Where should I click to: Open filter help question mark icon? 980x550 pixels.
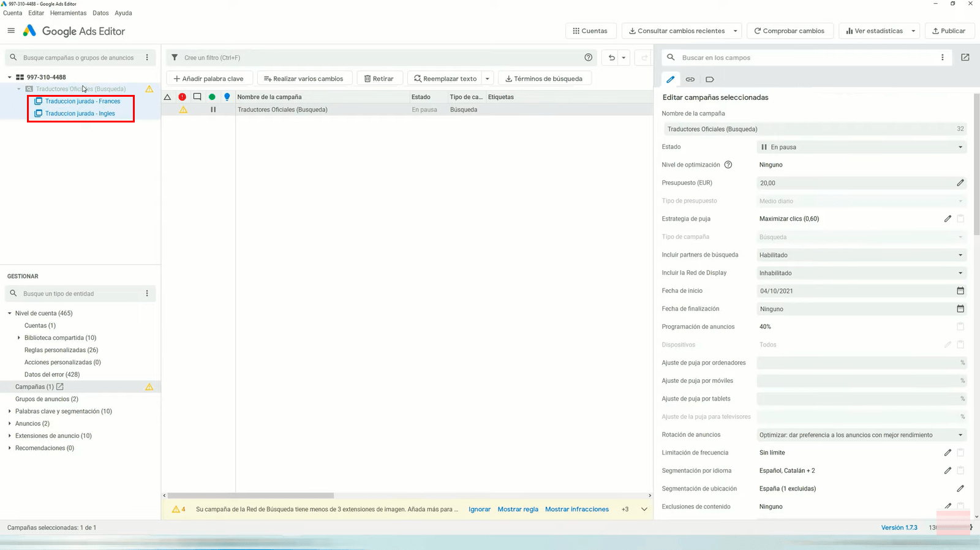click(589, 58)
